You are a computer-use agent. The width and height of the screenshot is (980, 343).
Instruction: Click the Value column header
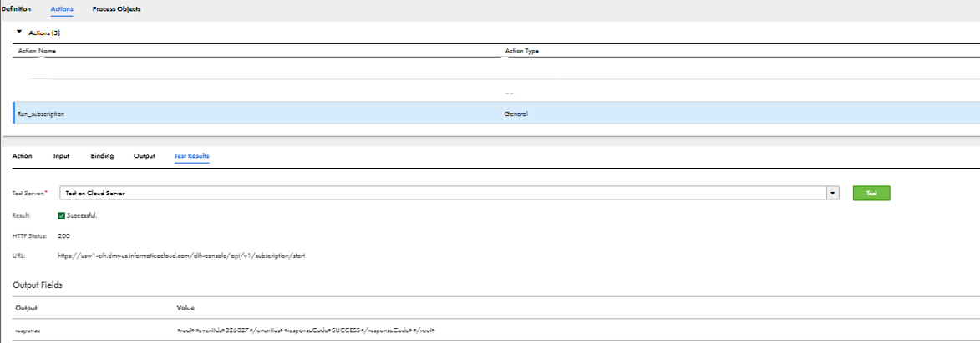coord(185,308)
